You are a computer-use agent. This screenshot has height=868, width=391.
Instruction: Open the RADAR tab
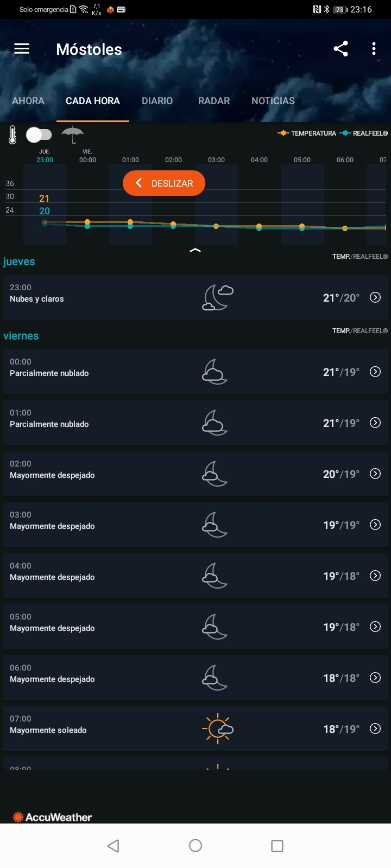(x=214, y=101)
